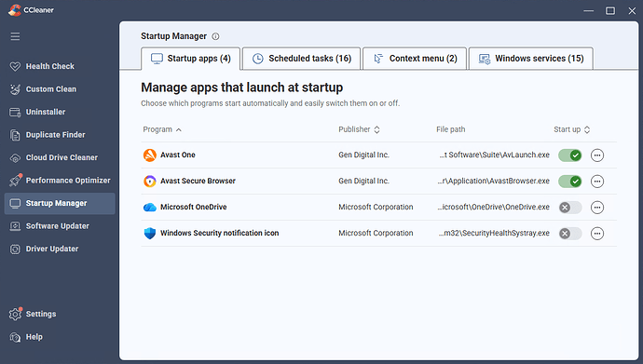Open Health Check from sidebar
Viewport: 643px width, 364px height.
coord(50,66)
